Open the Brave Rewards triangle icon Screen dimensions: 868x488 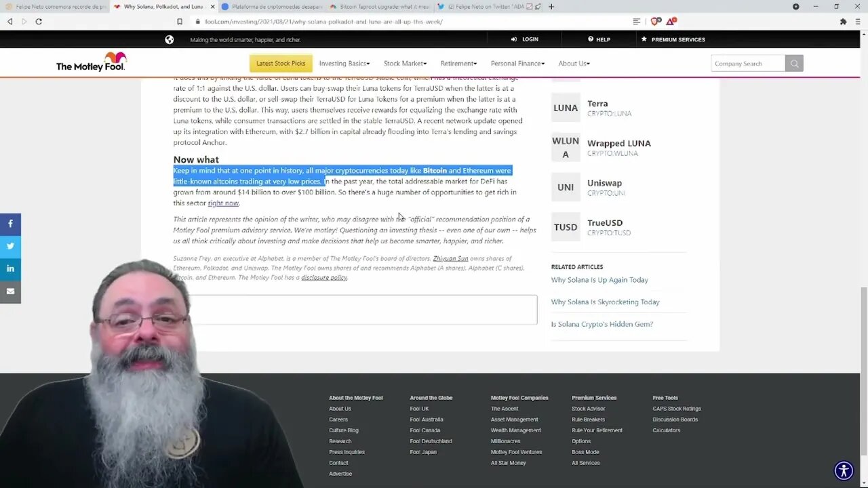(x=671, y=22)
